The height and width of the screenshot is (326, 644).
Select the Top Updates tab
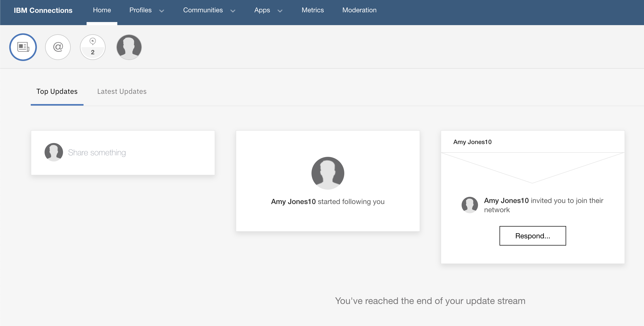[x=57, y=91]
